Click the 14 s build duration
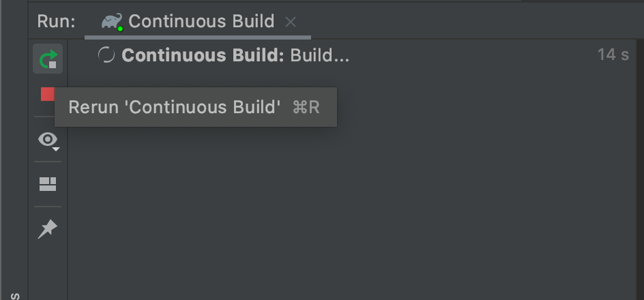 [x=613, y=55]
